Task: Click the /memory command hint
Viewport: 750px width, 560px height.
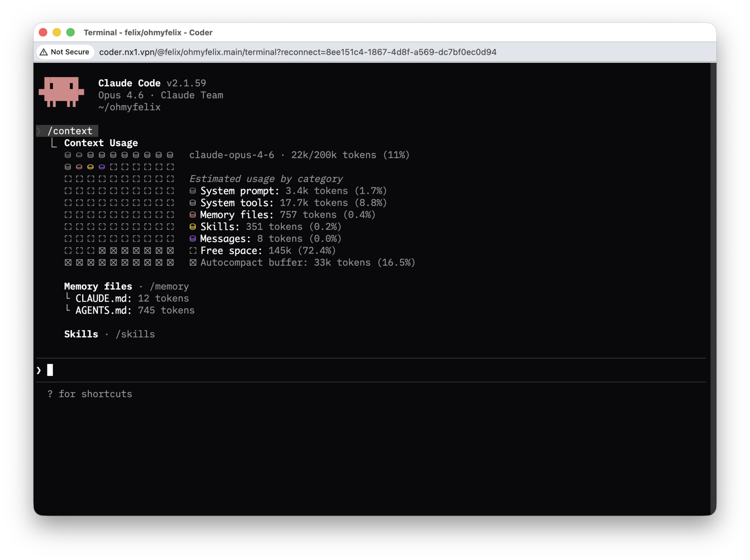Action: (169, 287)
